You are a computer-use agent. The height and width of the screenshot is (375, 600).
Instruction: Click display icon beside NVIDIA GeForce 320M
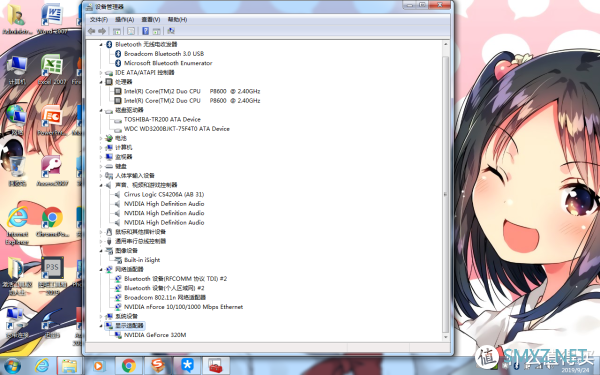point(118,335)
